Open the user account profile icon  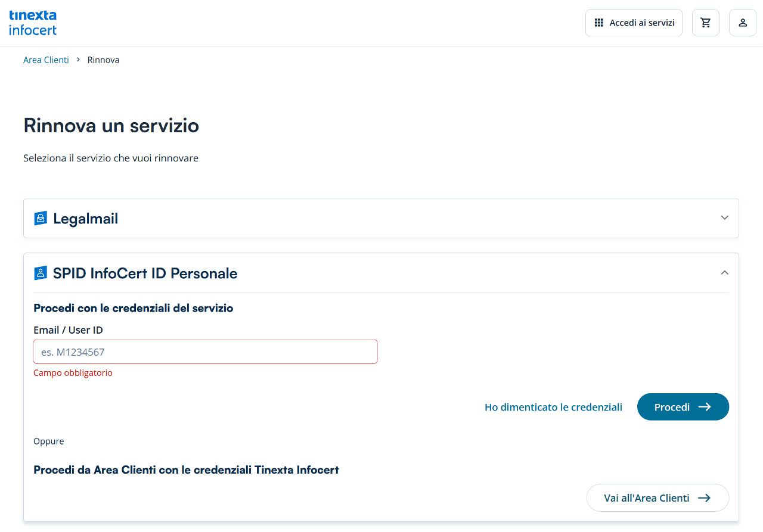click(743, 23)
